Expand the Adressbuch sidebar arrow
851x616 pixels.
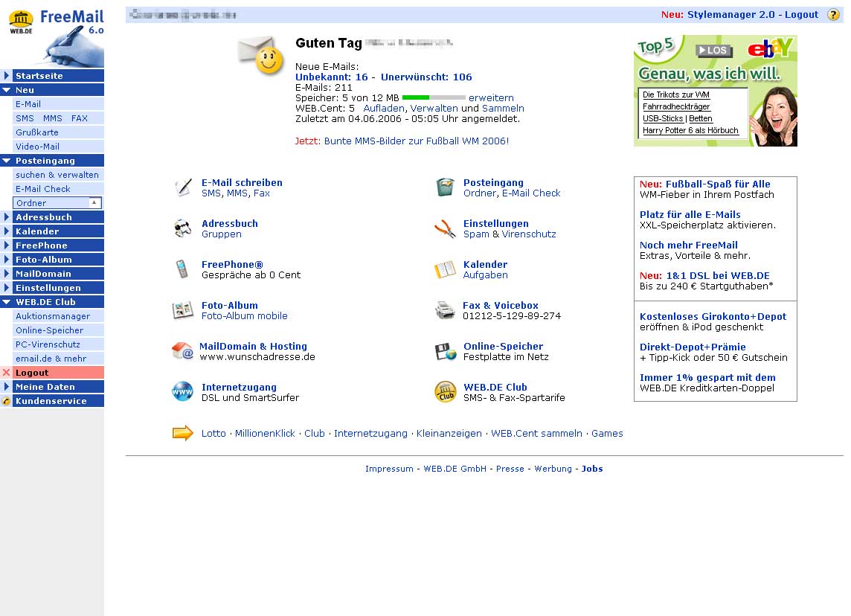(x=7, y=217)
